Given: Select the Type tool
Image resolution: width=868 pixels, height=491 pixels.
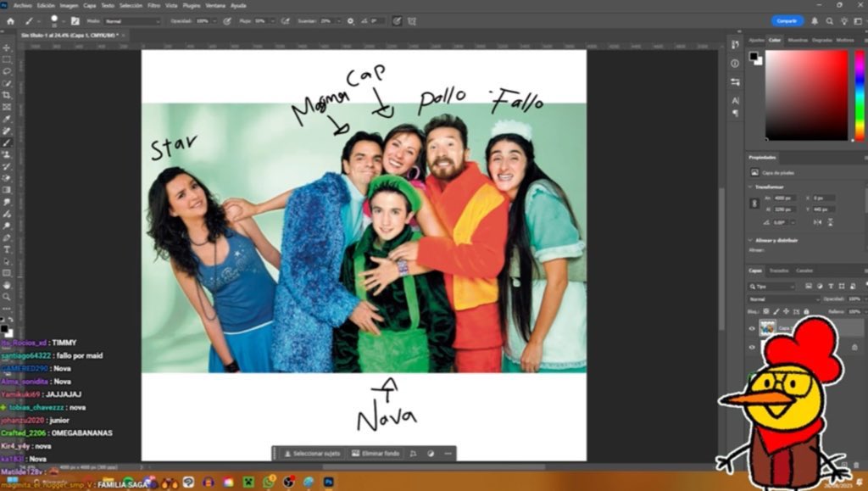Looking at the screenshot, I should tap(7, 249).
